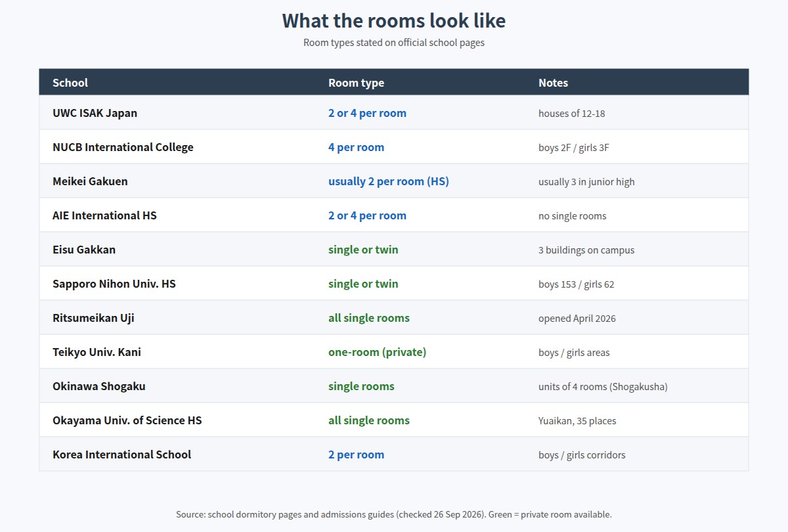Click Ritsumeikan Uji's 'all single rooms' cell
Image resolution: width=788 pixels, height=532 pixels.
click(x=369, y=318)
